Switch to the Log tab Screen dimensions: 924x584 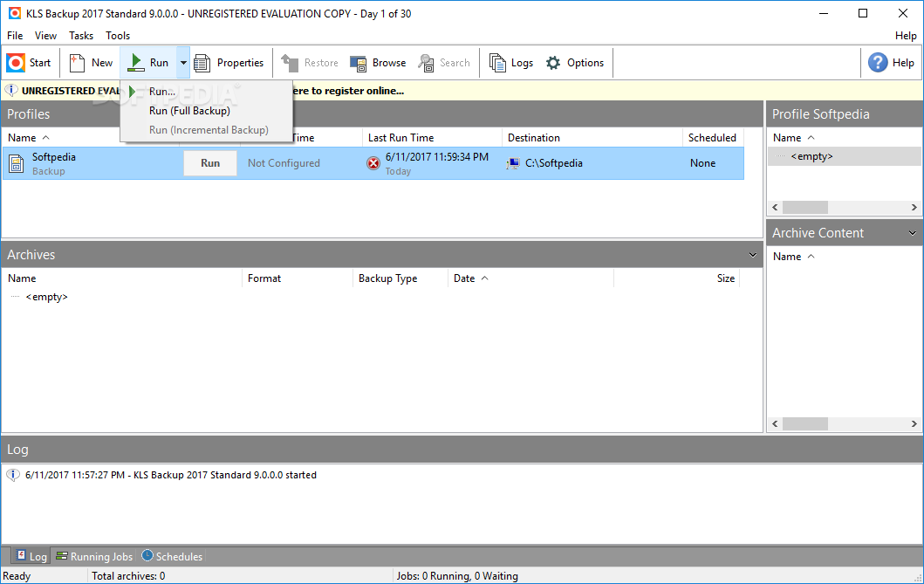coord(31,556)
